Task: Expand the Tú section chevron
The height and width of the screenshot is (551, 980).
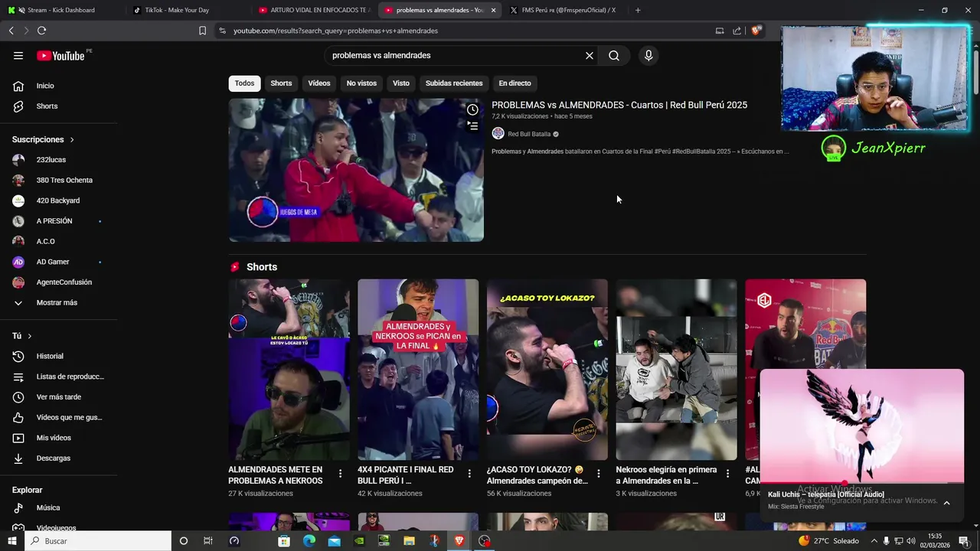Action: tap(30, 336)
